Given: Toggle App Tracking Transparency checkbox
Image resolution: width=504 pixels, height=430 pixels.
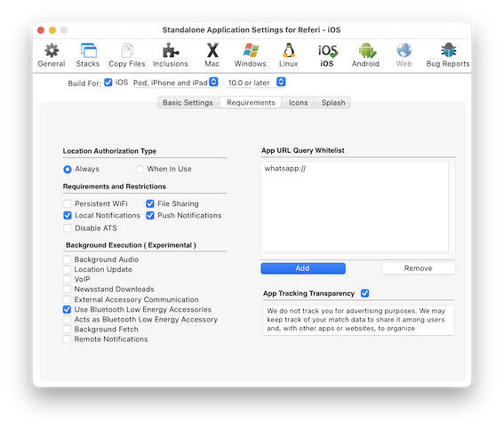Looking at the screenshot, I should click(x=364, y=293).
